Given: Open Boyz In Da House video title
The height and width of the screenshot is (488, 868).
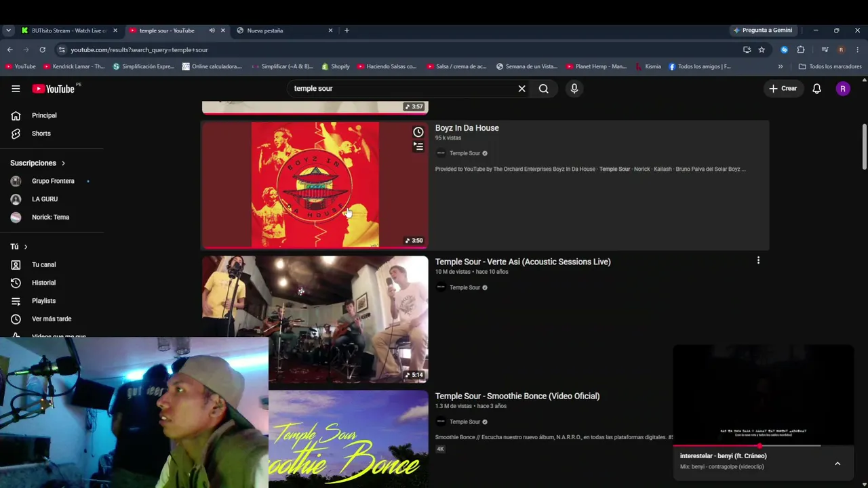Looking at the screenshot, I should (x=467, y=128).
